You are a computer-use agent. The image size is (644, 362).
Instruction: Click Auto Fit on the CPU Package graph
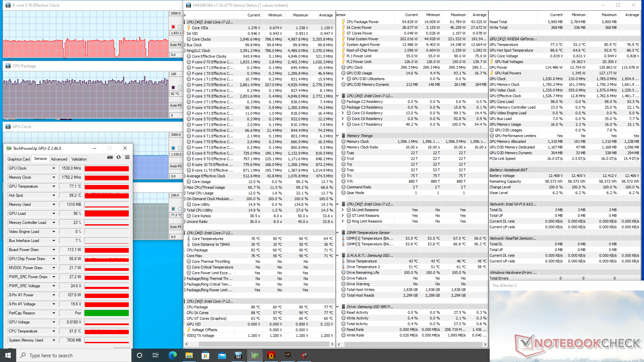tap(175, 105)
